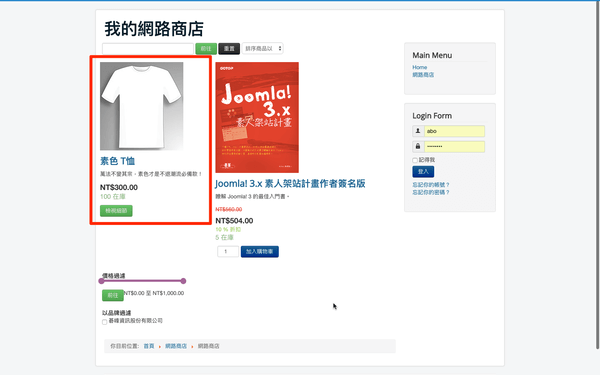Click the 10 % 折扣 discount text
This screenshot has width=600, height=375.
click(228, 229)
